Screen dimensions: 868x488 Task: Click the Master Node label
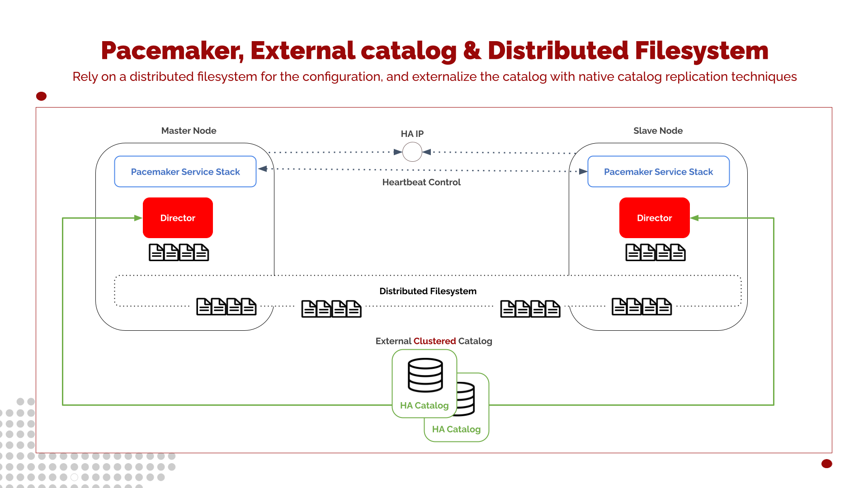tap(189, 131)
